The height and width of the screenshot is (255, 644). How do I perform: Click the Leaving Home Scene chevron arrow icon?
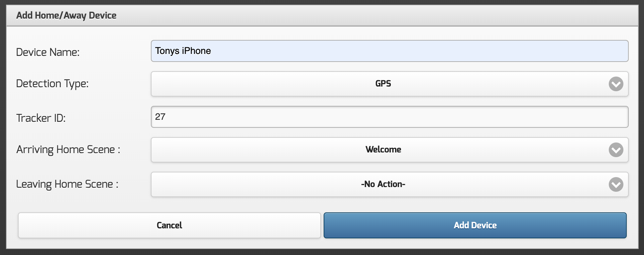click(616, 184)
